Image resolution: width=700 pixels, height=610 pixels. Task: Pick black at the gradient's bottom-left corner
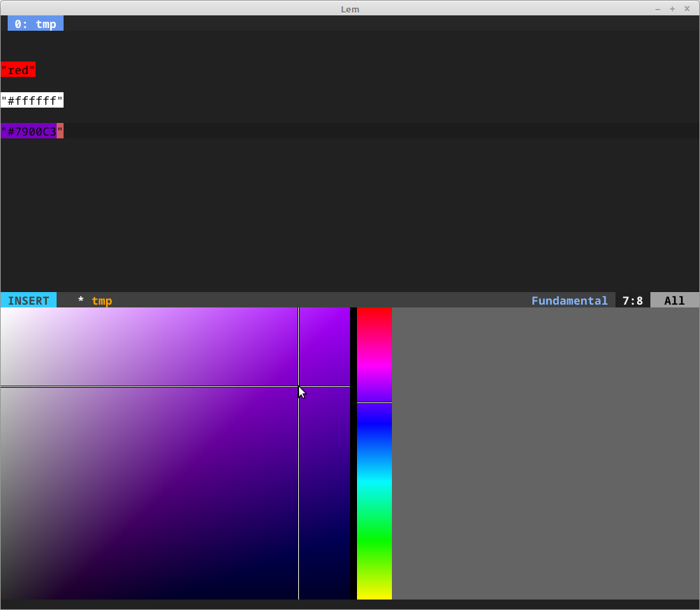[3, 597]
